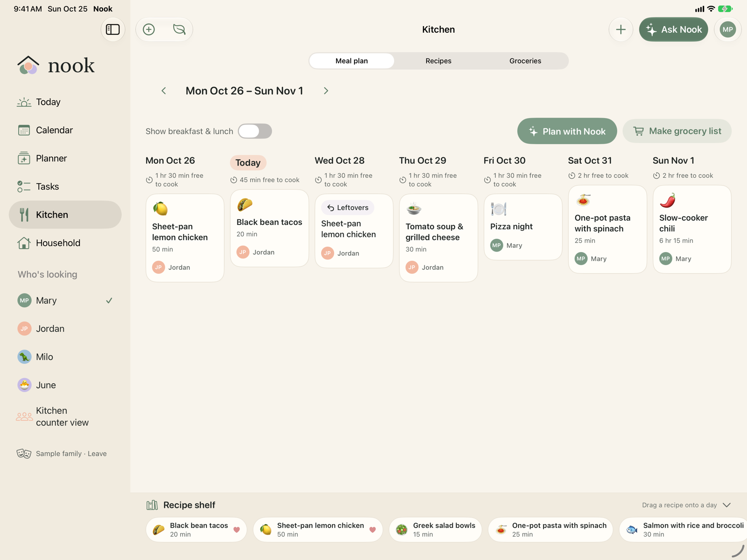Screen dimensions: 747x560
Task: Open Today in the sidebar
Action: point(65,102)
